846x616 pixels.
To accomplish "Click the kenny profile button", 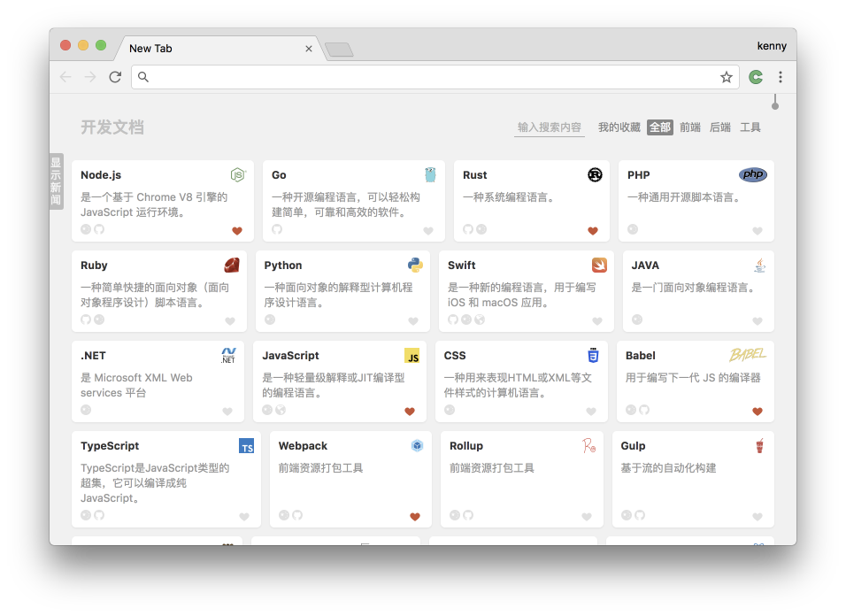I will [772, 46].
